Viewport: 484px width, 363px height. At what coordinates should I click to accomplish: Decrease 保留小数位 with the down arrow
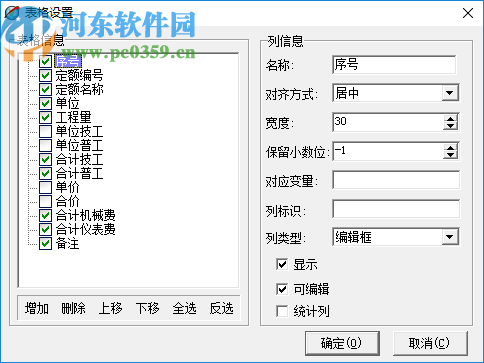451,155
